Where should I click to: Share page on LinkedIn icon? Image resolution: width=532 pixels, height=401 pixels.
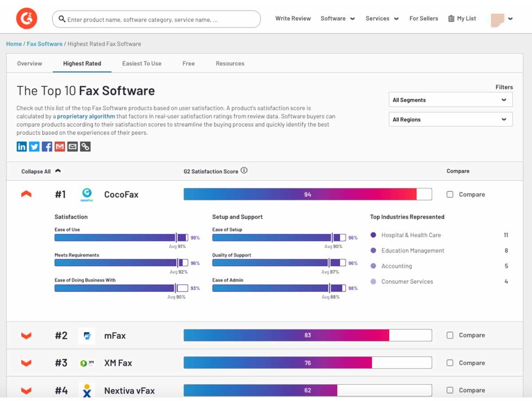(22, 147)
